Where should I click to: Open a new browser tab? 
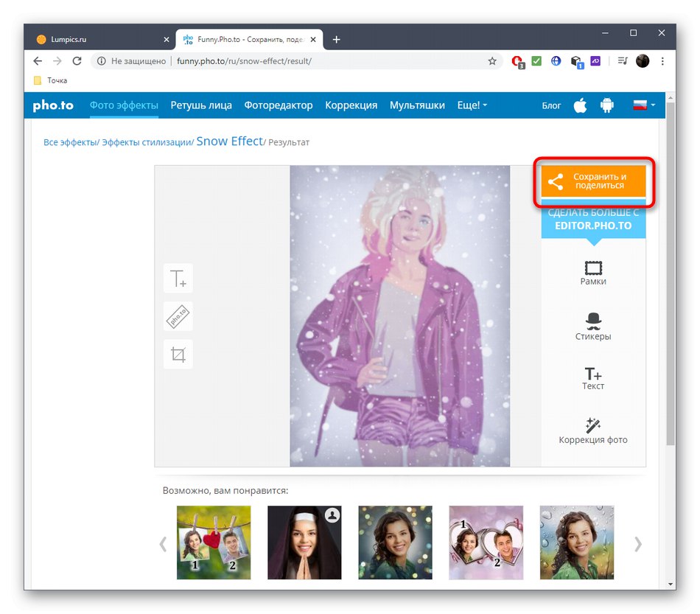click(x=336, y=40)
